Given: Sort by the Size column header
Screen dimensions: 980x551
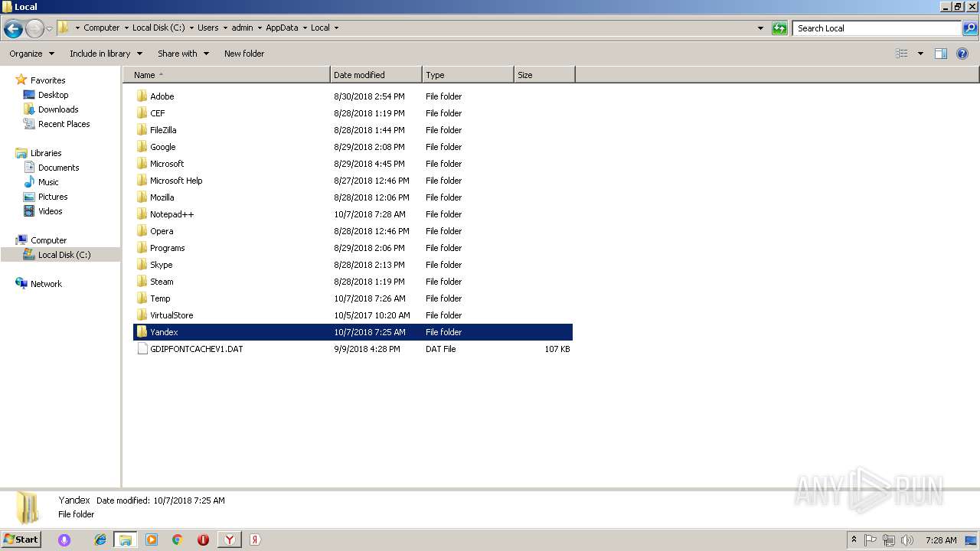Looking at the screenshot, I should tap(544, 75).
